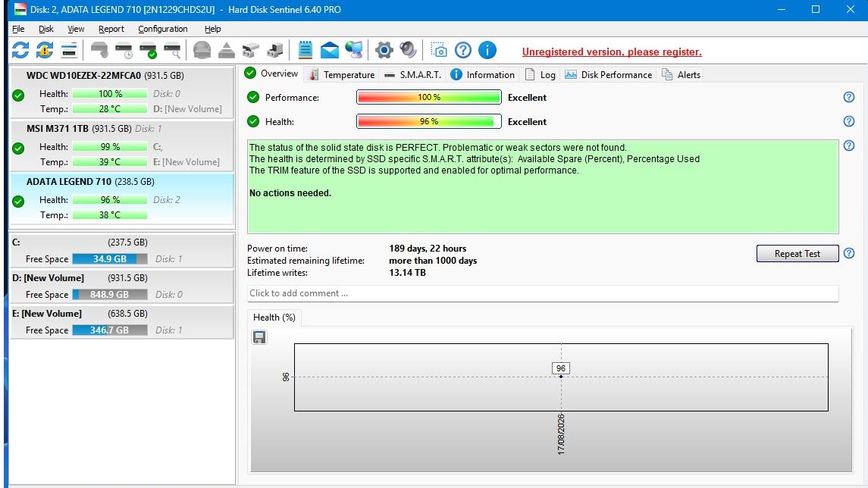Screen dimensions: 868x488
Task: Open the File menu
Action: pyautogui.click(x=18, y=29)
